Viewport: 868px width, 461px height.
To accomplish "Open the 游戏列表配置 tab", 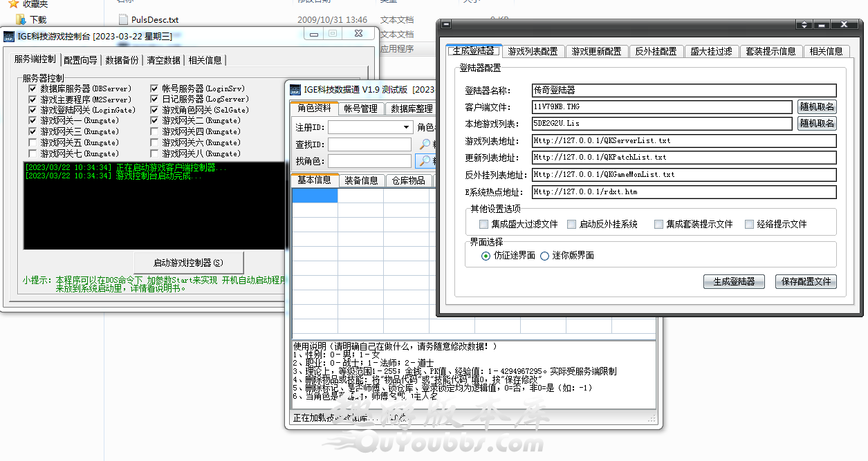I will click(x=533, y=51).
